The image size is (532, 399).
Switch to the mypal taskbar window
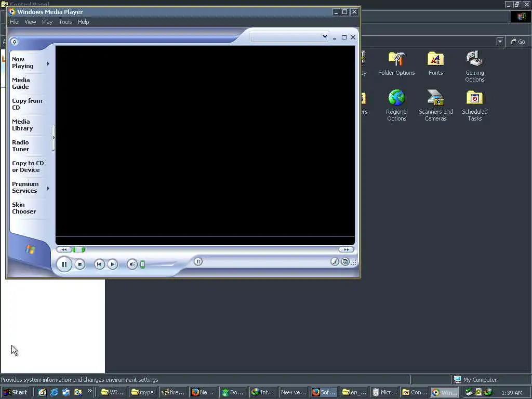tap(143, 392)
